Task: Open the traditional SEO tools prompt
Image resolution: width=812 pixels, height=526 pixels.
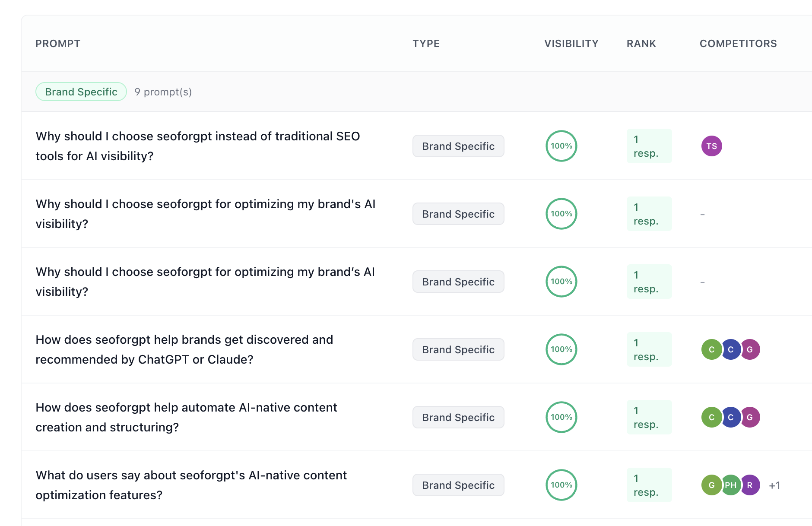Action: (x=197, y=146)
